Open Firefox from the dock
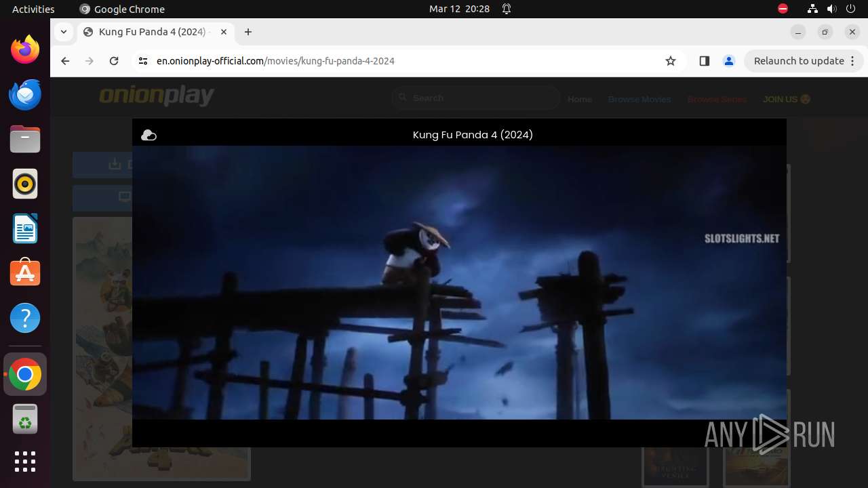Viewport: 868px width, 488px height. pos(25,49)
